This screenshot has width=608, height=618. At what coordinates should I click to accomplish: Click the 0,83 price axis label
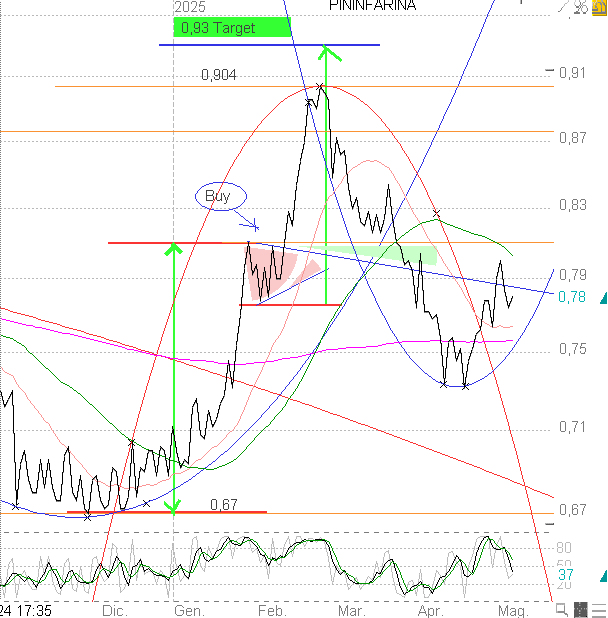tap(572, 205)
